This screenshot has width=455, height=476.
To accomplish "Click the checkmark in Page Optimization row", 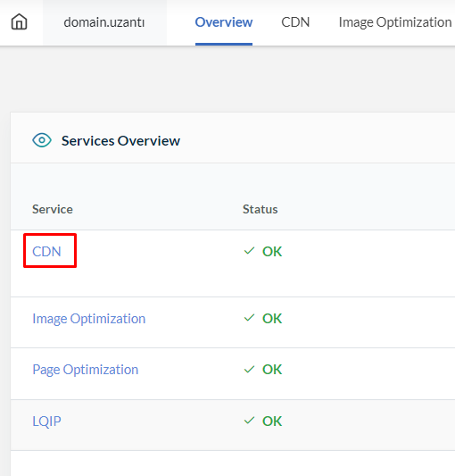I will 249,369.
